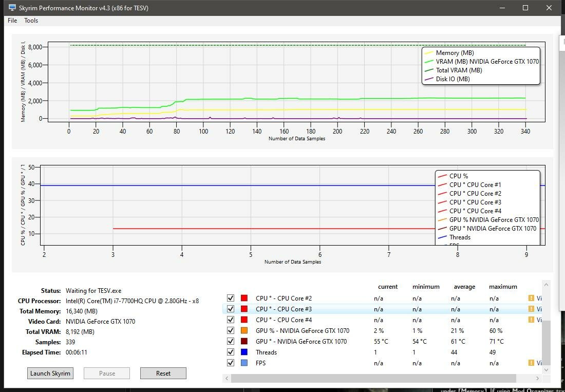Viewport: 565px width, 392px height.
Task: Click blue color swatch for Threads
Action: (x=244, y=352)
